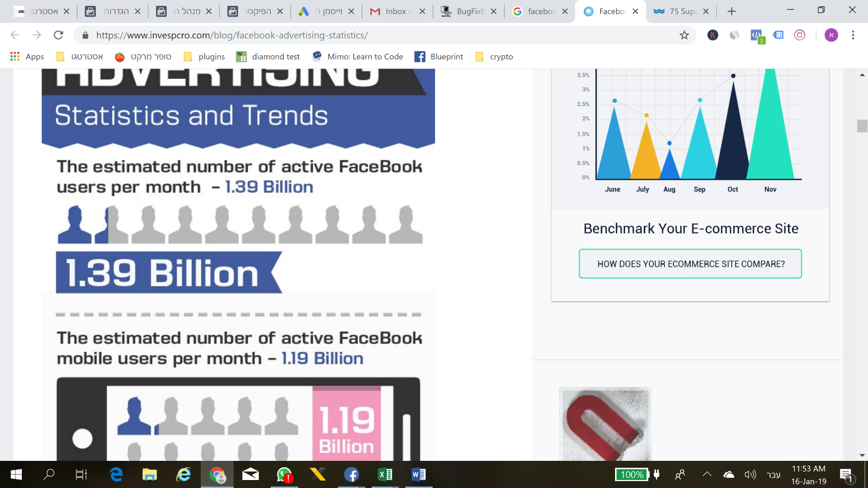This screenshot has width=868, height=488.
Task: Click the red magnet thumbnail image
Action: point(605,424)
